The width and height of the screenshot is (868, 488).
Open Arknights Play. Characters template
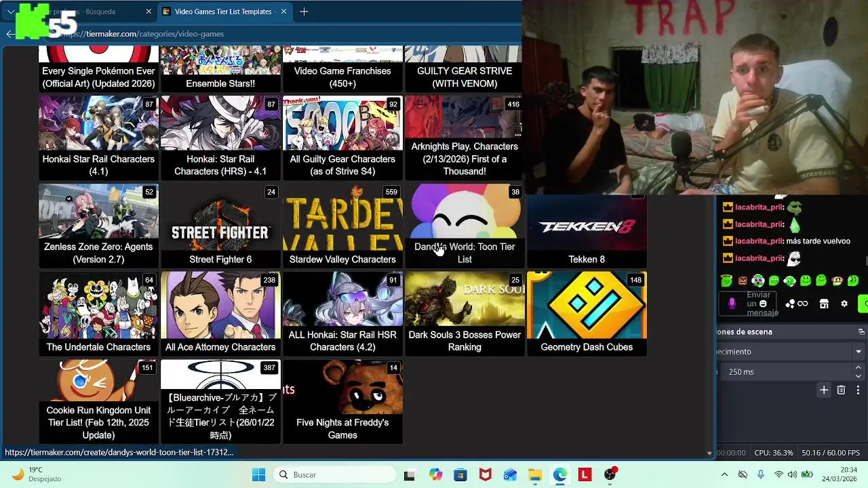click(x=463, y=138)
